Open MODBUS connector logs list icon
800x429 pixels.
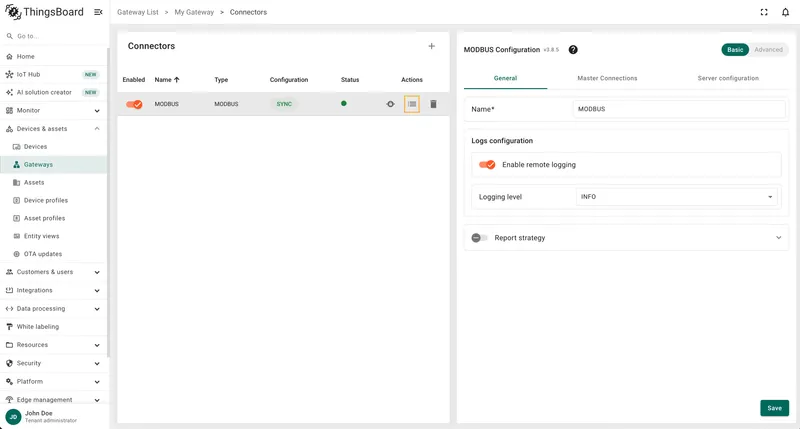point(412,104)
